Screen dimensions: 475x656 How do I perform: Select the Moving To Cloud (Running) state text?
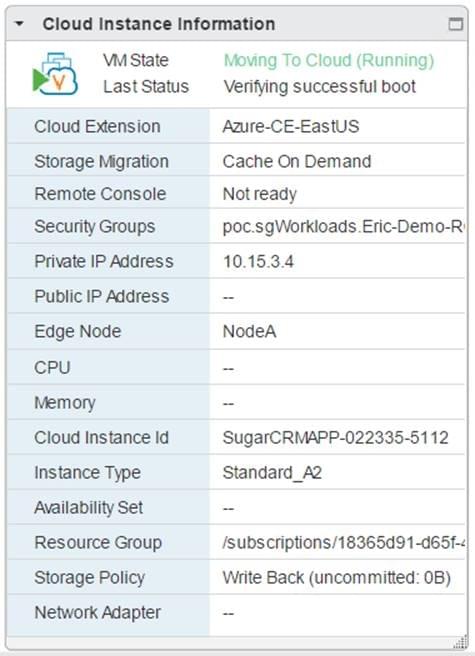329,61
